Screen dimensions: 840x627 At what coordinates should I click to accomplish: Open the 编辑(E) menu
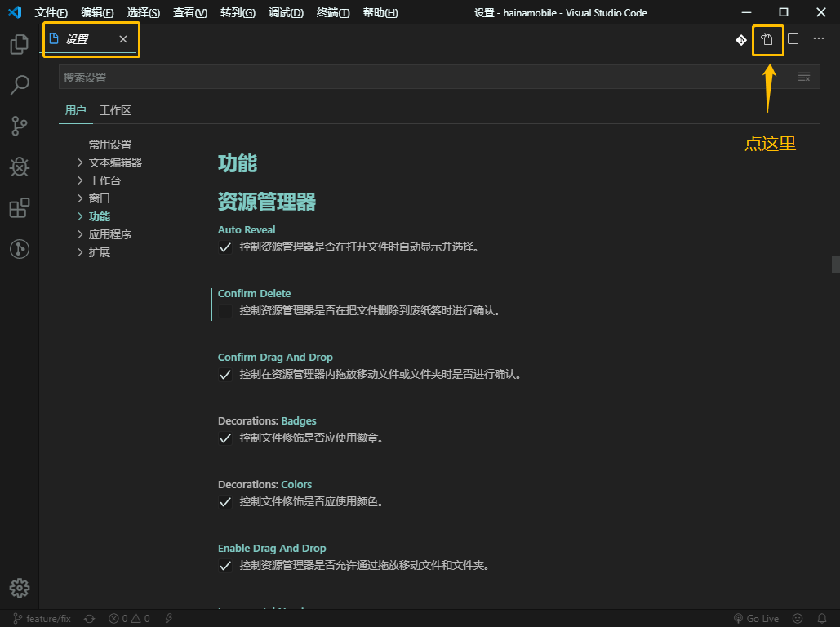click(97, 12)
